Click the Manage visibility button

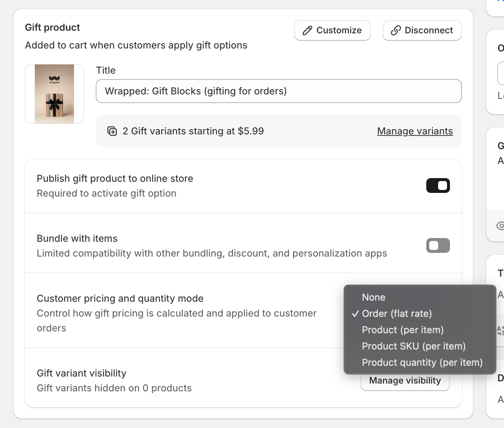tap(405, 382)
